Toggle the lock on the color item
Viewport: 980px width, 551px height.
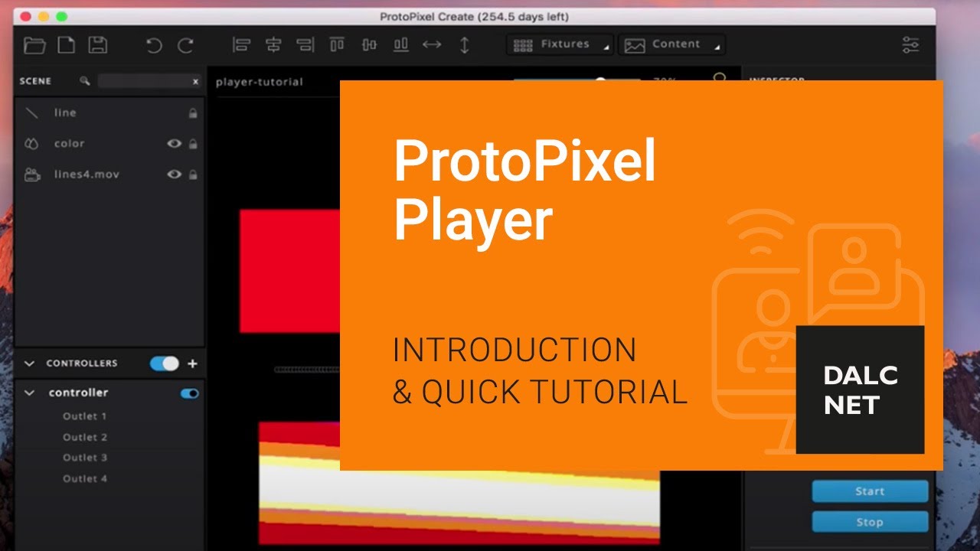coord(193,144)
